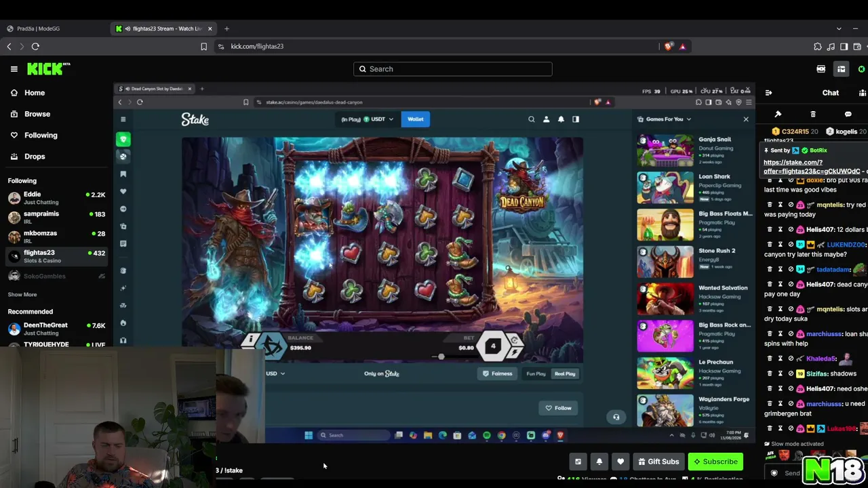This screenshot has height=488, width=868.
Task: Open the Stake Wallet button in stream
Action: (415, 119)
